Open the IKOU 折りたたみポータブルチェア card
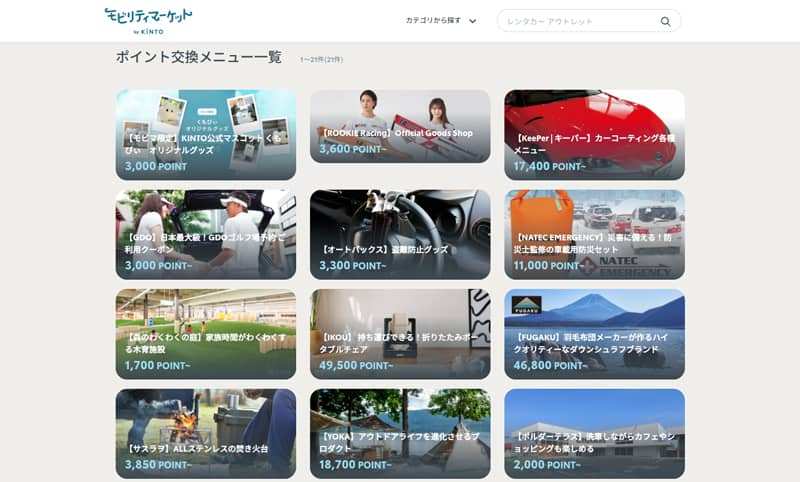 click(x=400, y=334)
